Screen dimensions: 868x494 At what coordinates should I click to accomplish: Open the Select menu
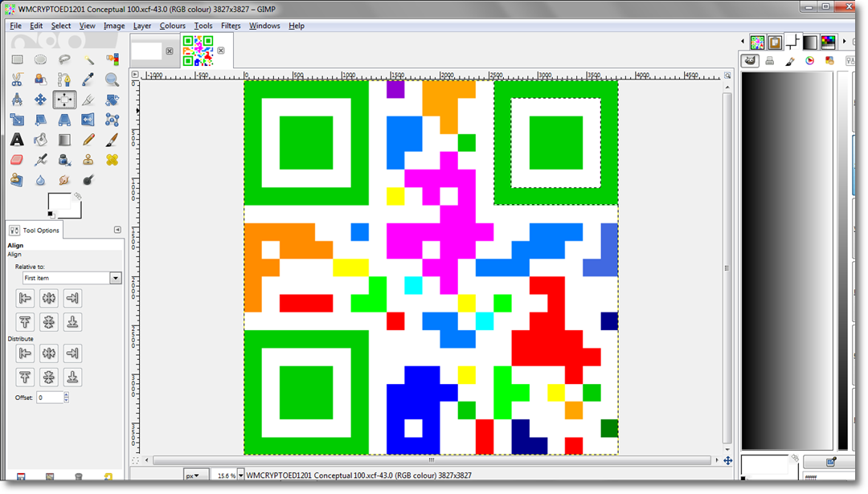[x=61, y=26]
